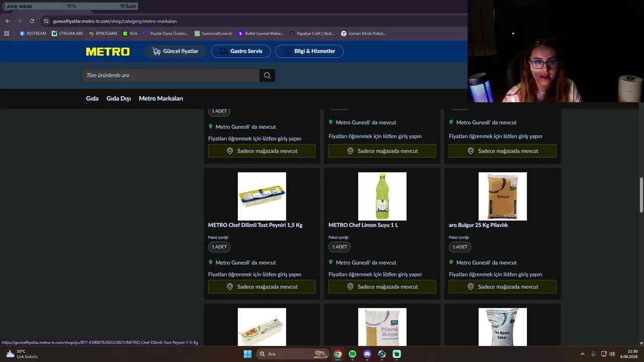Open the Uzman Klinik Psikol... bookmark

363,34
